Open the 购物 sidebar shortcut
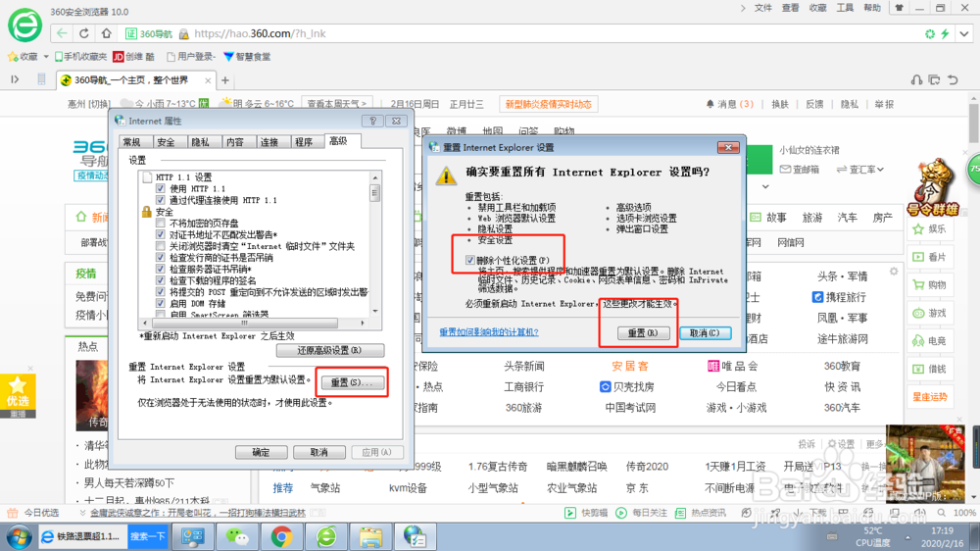The width and height of the screenshot is (980, 551). (929, 284)
